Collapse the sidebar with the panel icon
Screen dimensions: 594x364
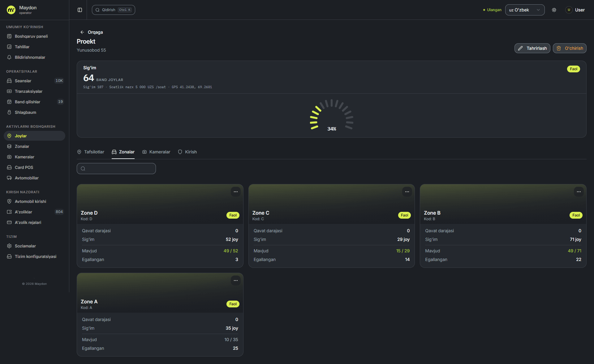pos(80,10)
